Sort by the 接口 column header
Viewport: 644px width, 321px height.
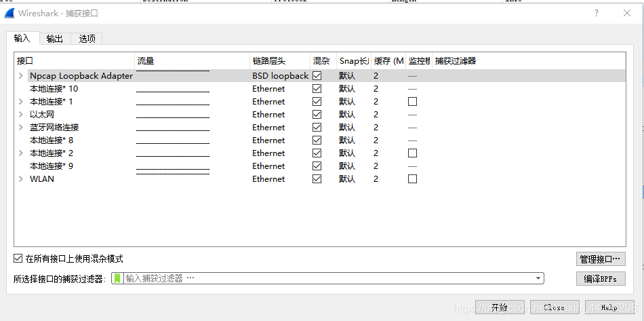click(75, 61)
